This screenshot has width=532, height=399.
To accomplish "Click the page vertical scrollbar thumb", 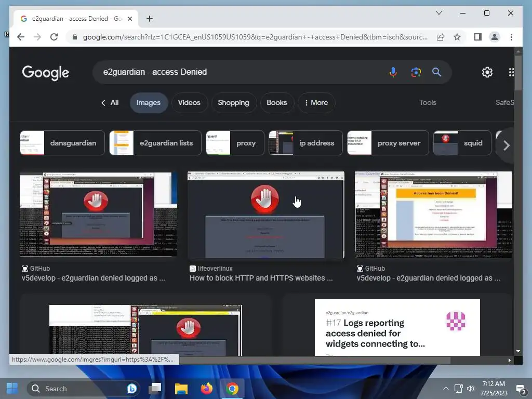I will (x=518, y=73).
